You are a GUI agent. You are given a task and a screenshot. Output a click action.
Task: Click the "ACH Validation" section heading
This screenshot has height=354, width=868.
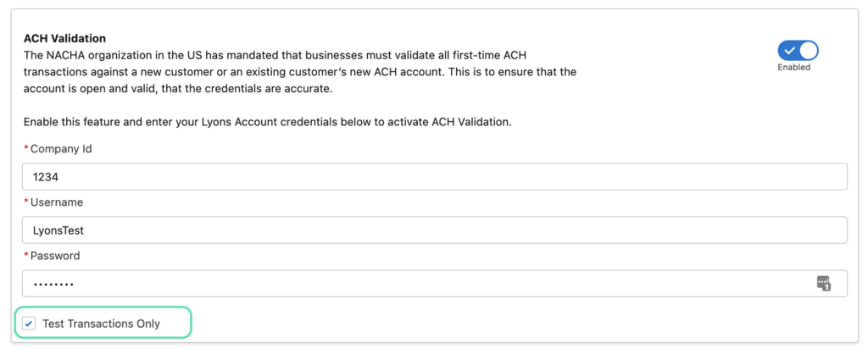pos(64,39)
